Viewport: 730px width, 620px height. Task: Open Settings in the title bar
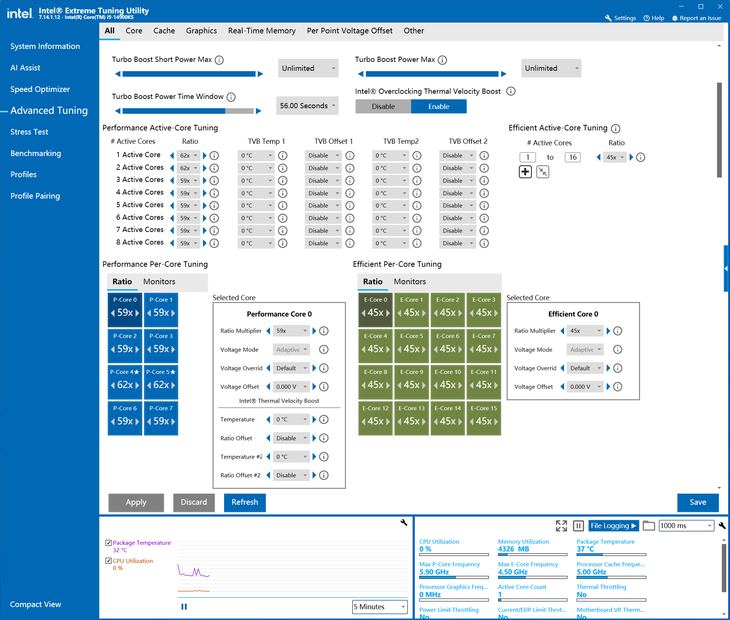pos(620,18)
